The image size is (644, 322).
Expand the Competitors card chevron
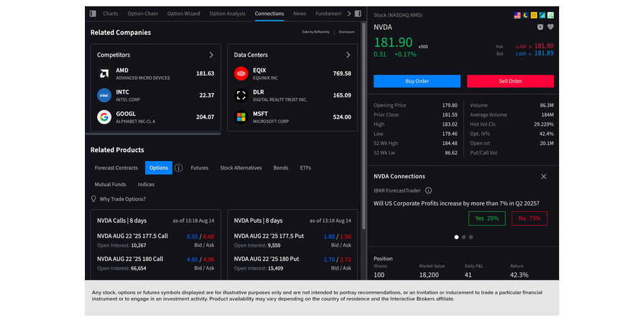(211, 55)
